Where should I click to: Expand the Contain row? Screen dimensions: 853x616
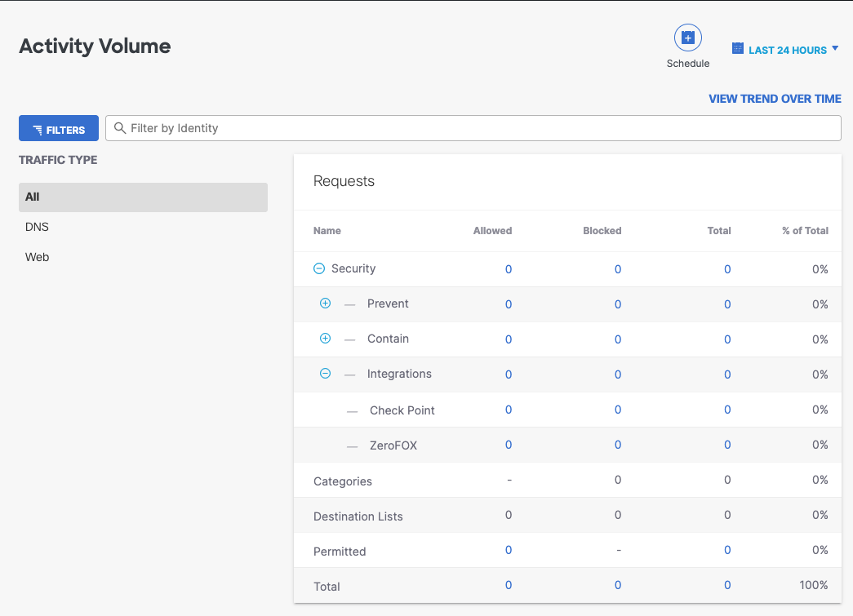click(x=326, y=338)
